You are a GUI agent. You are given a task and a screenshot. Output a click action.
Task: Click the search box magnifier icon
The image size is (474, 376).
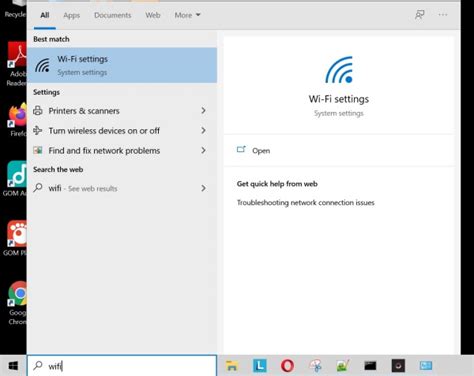click(x=38, y=365)
